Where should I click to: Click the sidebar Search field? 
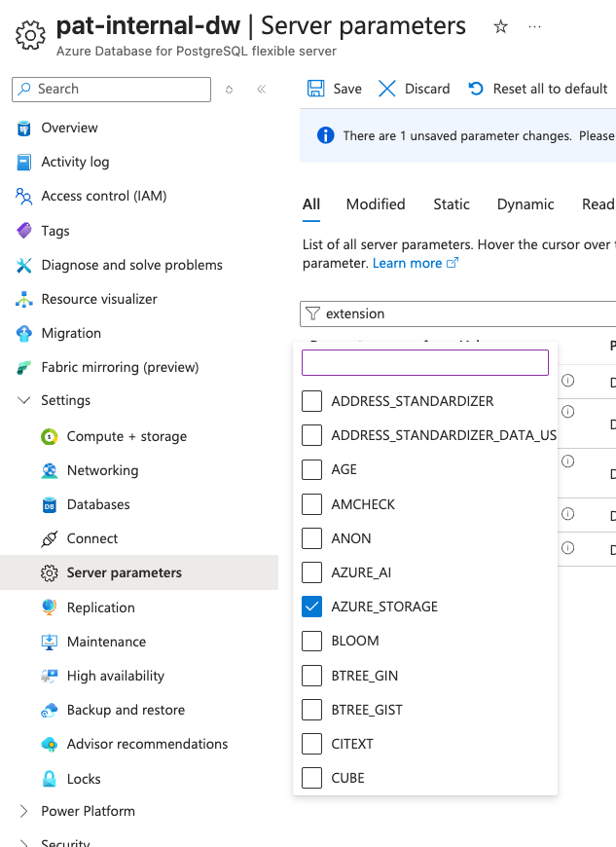(111, 90)
